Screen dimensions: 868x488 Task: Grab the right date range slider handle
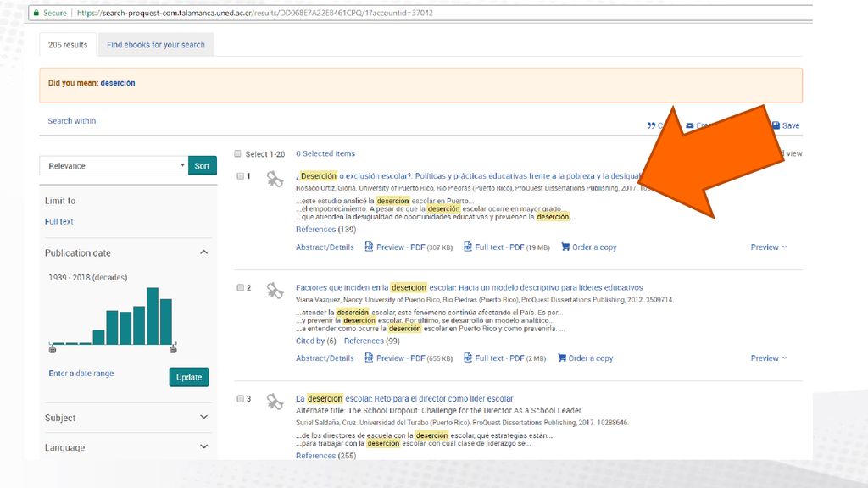173,348
